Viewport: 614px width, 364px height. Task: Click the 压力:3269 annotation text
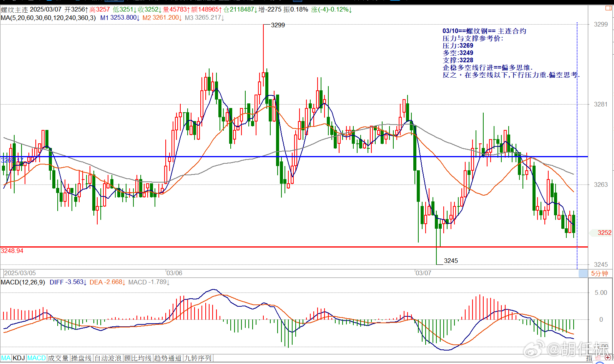[458, 45]
